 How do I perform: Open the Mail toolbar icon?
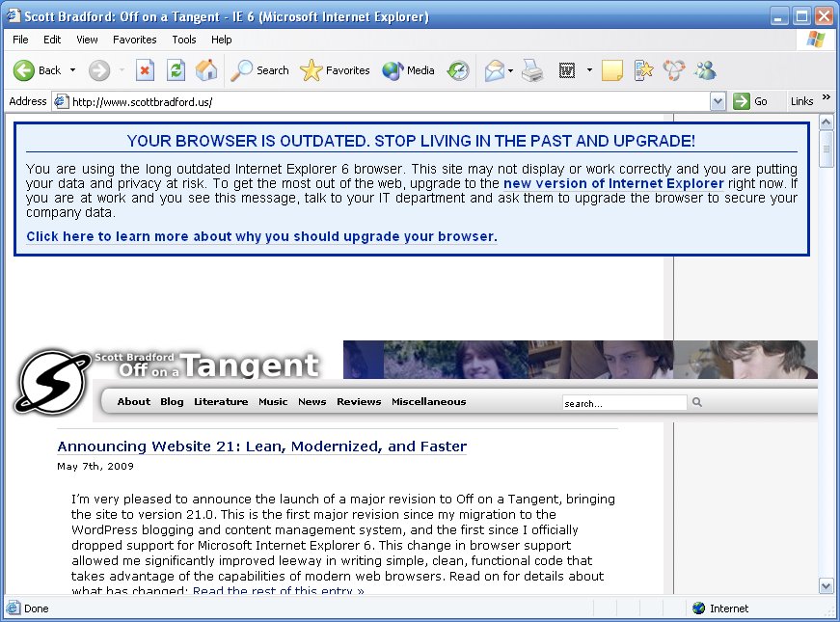click(x=495, y=70)
